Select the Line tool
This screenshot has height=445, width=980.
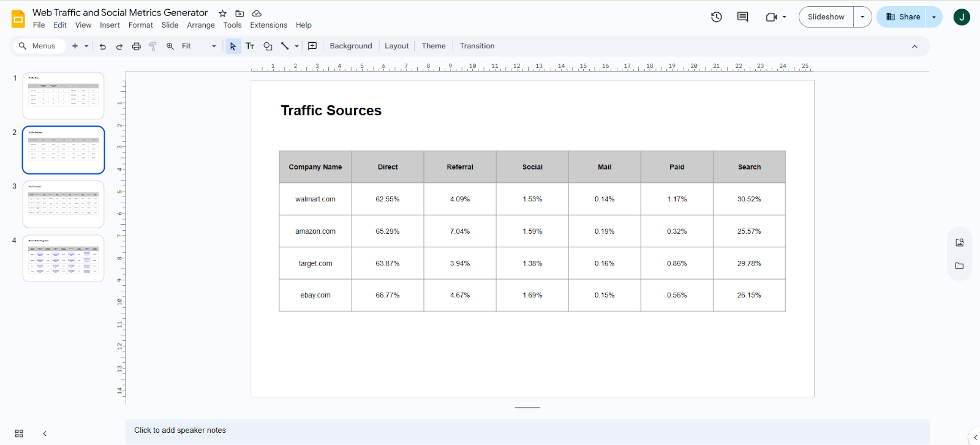[285, 46]
